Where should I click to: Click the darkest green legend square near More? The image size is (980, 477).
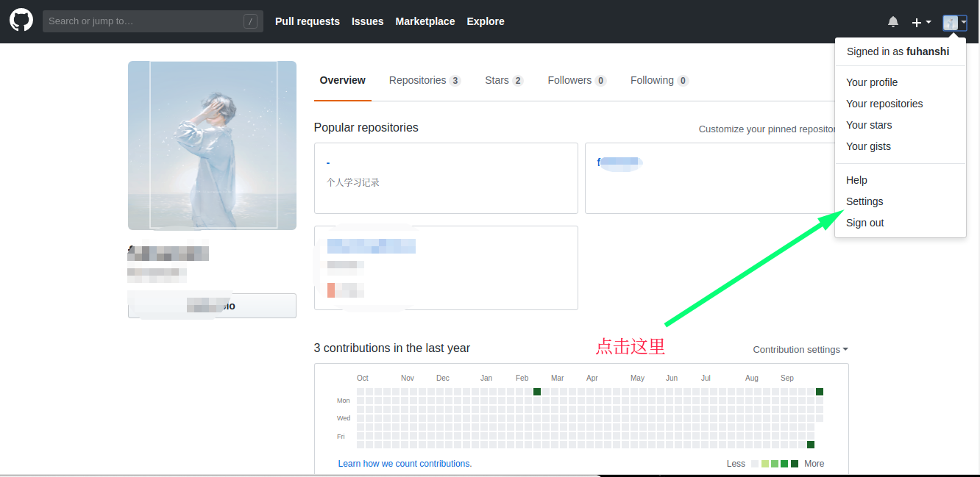click(794, 464)
